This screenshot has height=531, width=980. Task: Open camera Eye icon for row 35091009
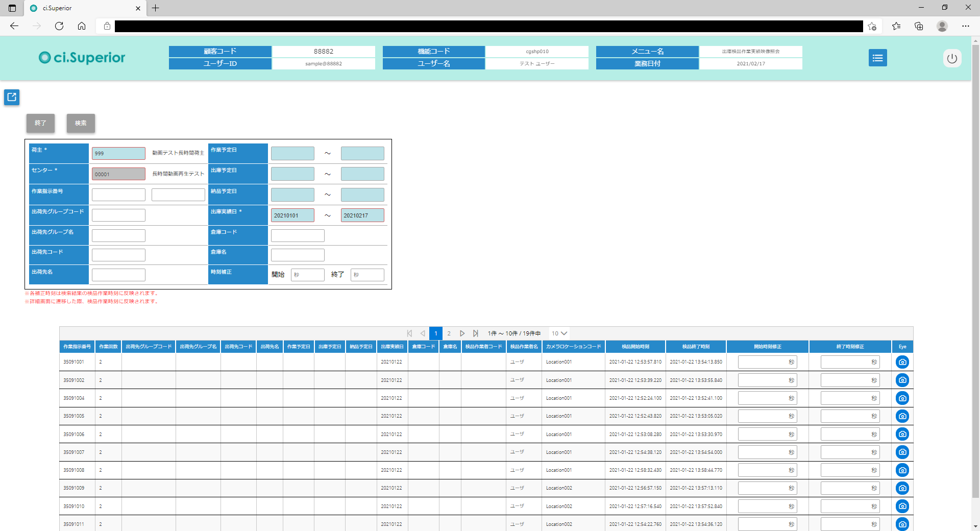(902, 488)
